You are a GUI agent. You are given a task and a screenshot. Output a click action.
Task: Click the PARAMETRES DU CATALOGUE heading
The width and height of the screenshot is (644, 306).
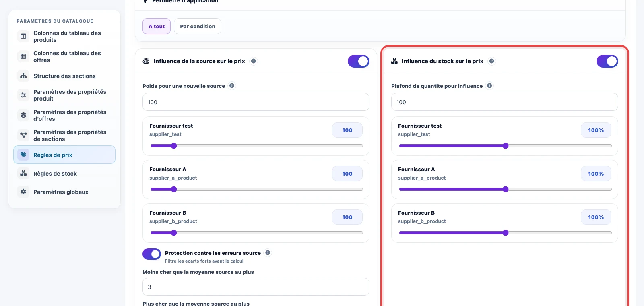pyautogui.click(x=55, y=21)
